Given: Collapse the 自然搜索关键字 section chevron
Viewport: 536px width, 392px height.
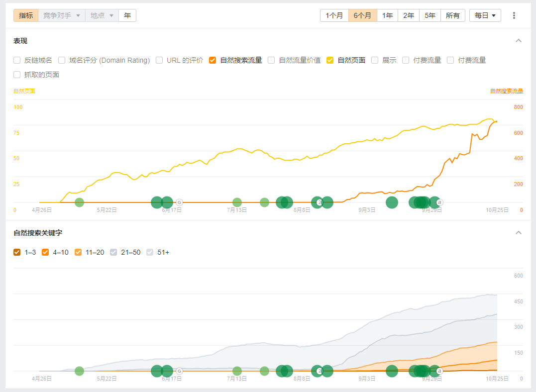Looking at the screenshot, I should (x=519, y=233).
